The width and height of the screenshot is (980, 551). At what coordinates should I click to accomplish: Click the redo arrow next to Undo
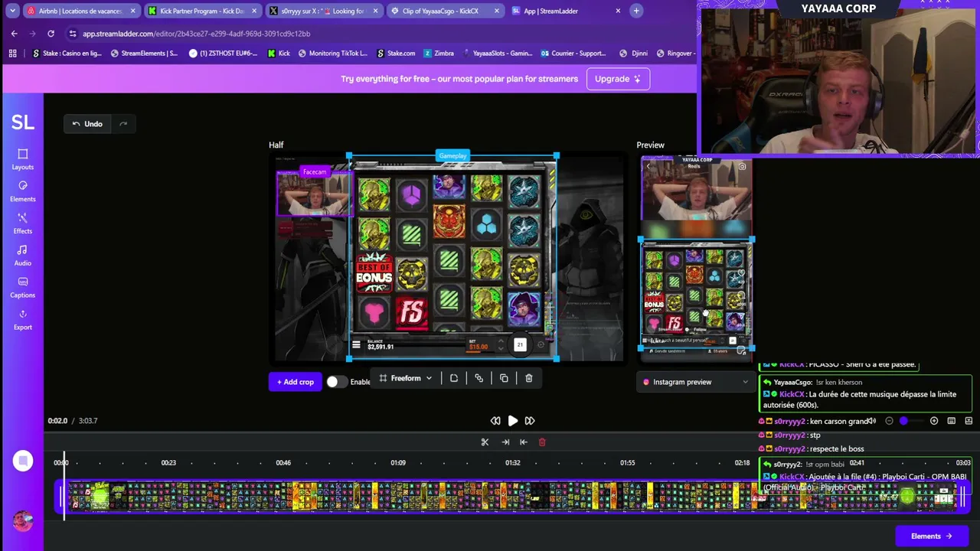point(123,124)
